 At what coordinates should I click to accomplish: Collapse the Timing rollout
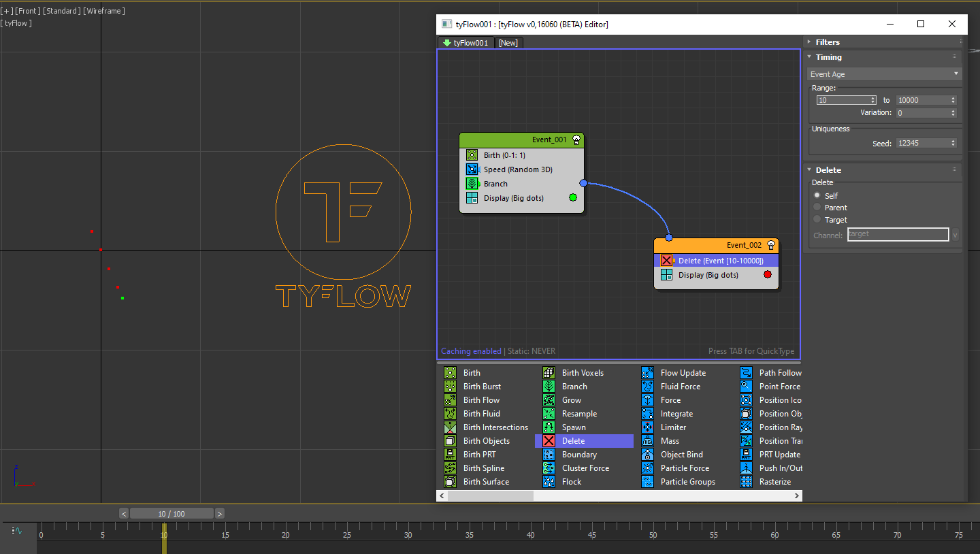tap(828, 57)
